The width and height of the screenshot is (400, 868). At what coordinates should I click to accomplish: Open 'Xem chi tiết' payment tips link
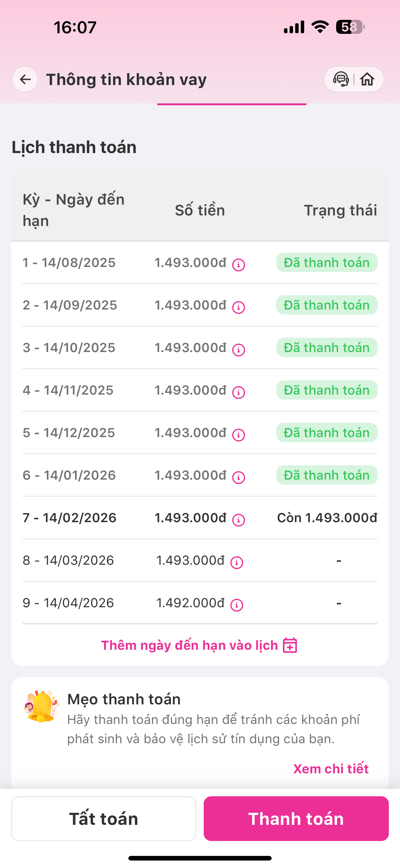click(331, 769)
